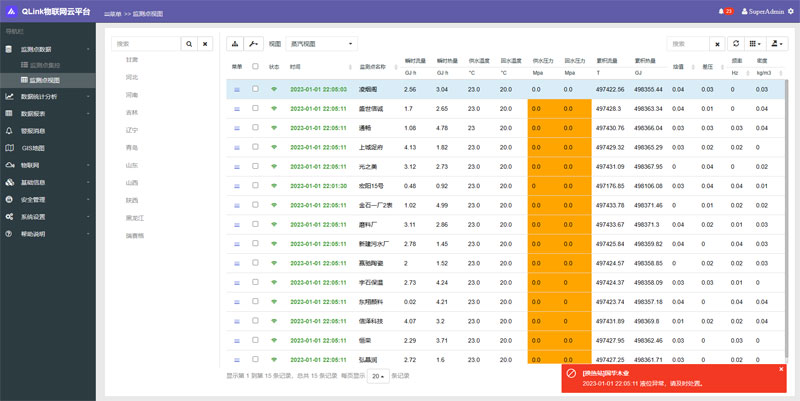The height and width of the screenshot is (401, 800).
Task: Open the settings gear in the top header
Action: [791, 11]
